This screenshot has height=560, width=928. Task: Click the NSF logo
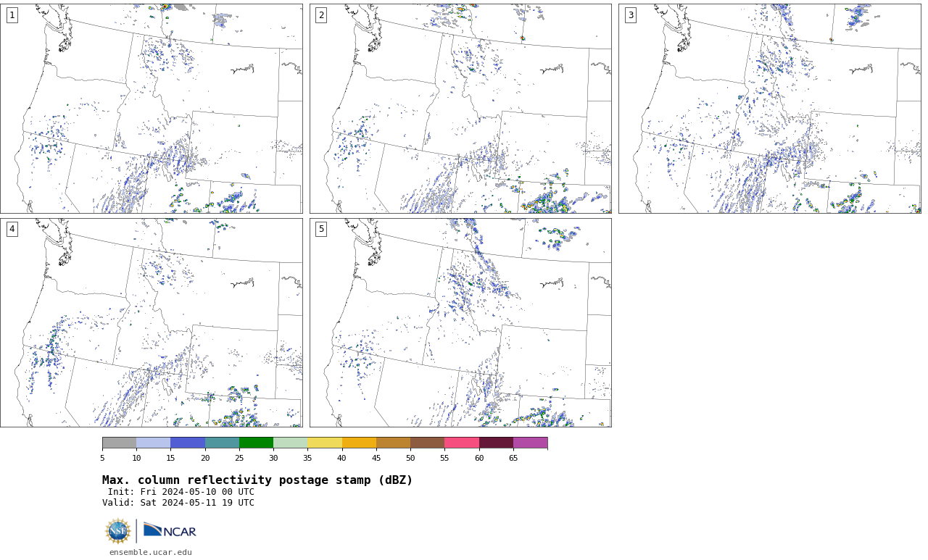pyautogui.click(x=118, y=531)
